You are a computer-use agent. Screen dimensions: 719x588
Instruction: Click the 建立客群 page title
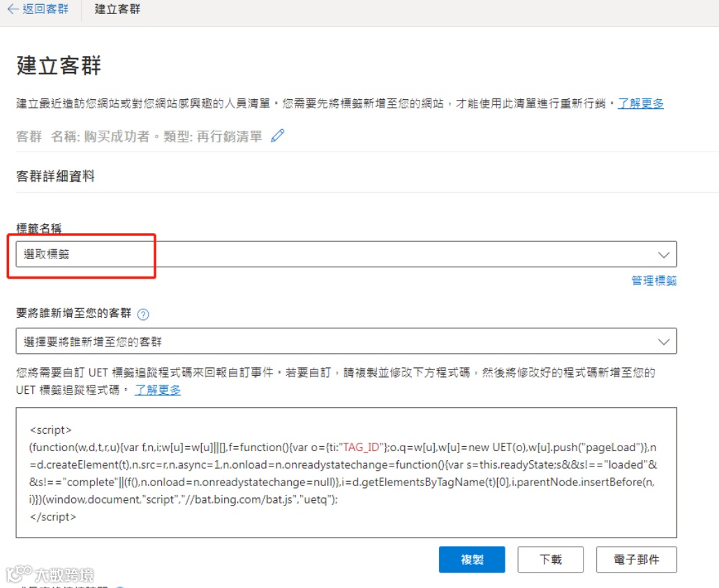click(x=59, y=65)
